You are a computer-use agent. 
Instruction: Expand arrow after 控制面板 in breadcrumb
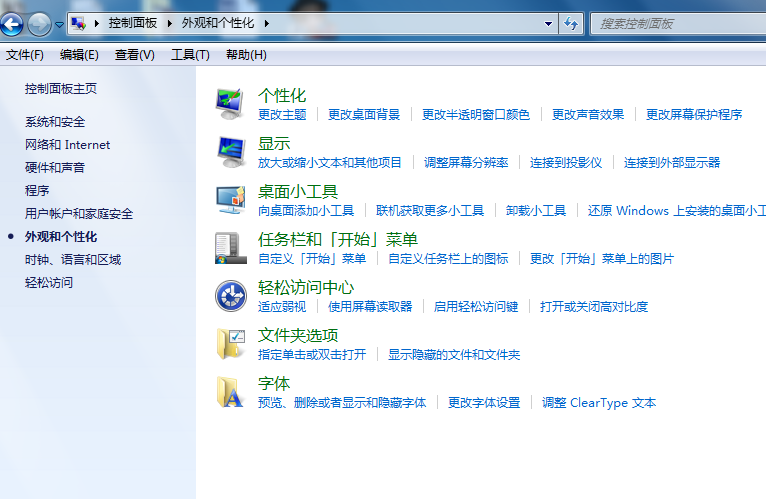pyautogui.click(x=170, y=23)
